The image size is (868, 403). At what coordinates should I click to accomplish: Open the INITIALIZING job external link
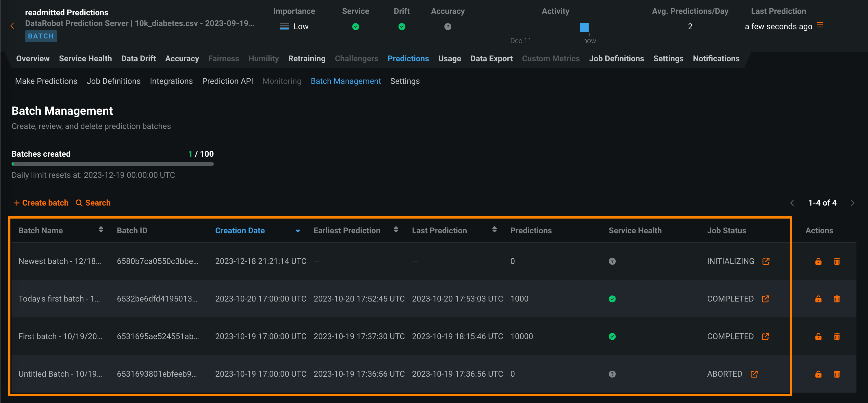pyautogui.click(x=765, y=261)
